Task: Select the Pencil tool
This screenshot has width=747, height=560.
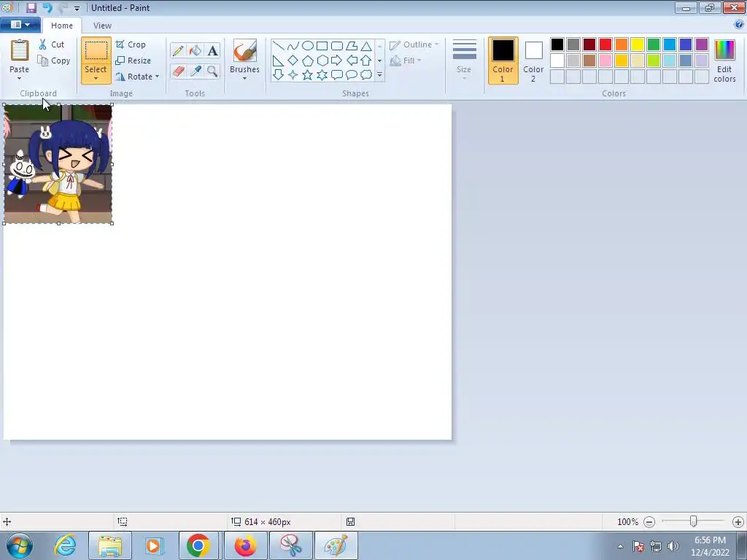Action: [x=178, y=51]
